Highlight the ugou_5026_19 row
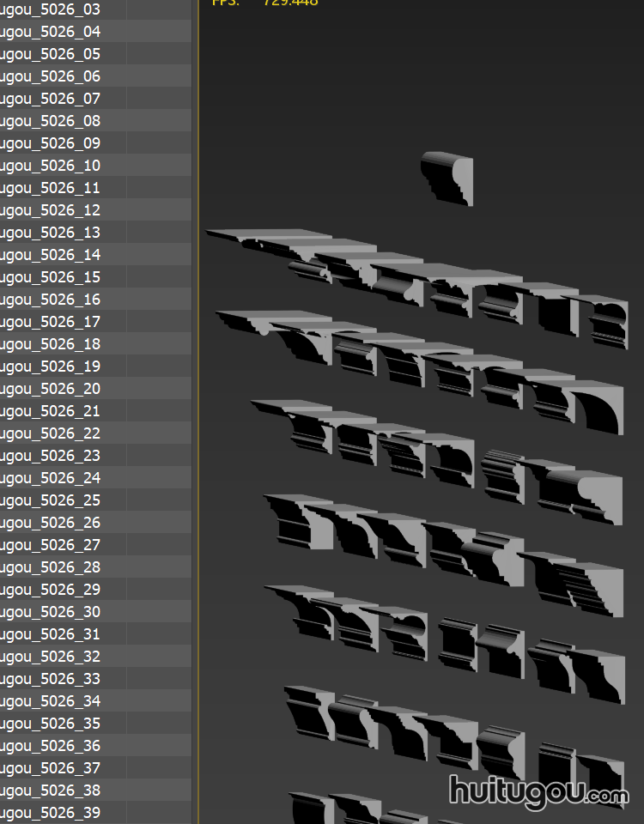644x824 pixels. (95, 367)
